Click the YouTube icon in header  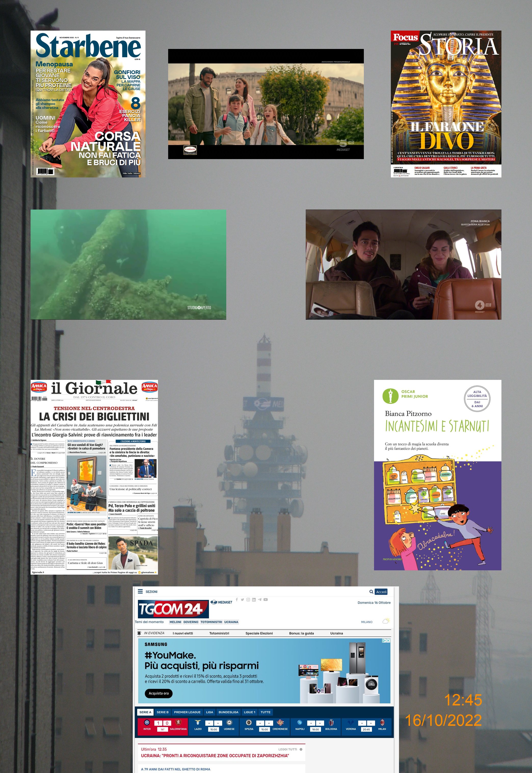[x=266, y=599]
